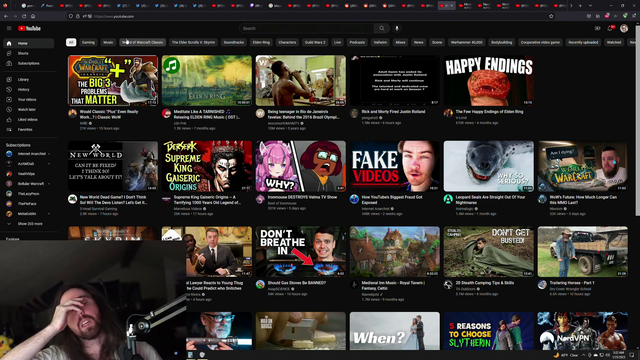The height and width of the screenshot is (360, 640).
Task: Select the Warhammer 40,000 chip
Action: tap(467, 42)
